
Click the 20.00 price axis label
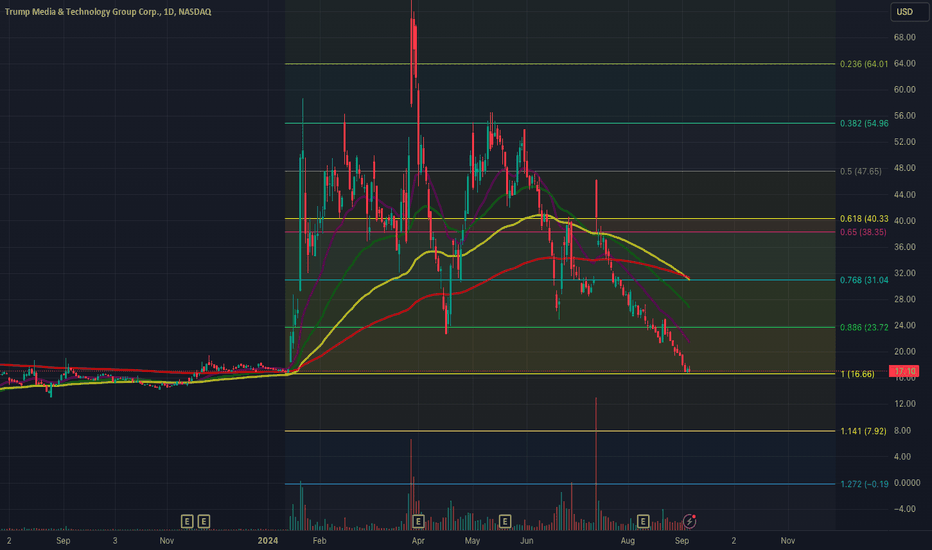904,351
